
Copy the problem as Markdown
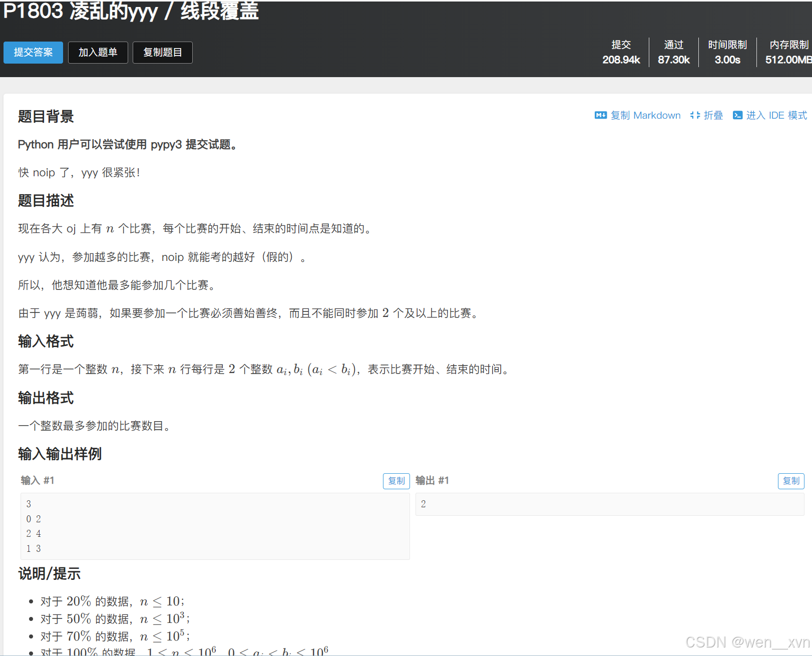click(x=645, y=115)
